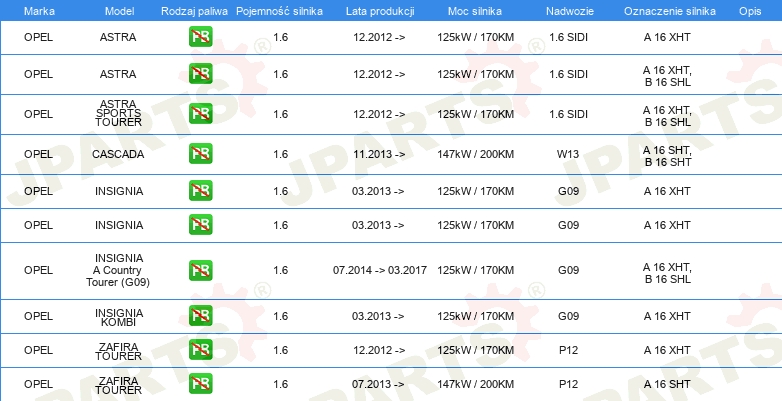Click the Opis column header
Screen dimensions: 782x401
[750, 11]
